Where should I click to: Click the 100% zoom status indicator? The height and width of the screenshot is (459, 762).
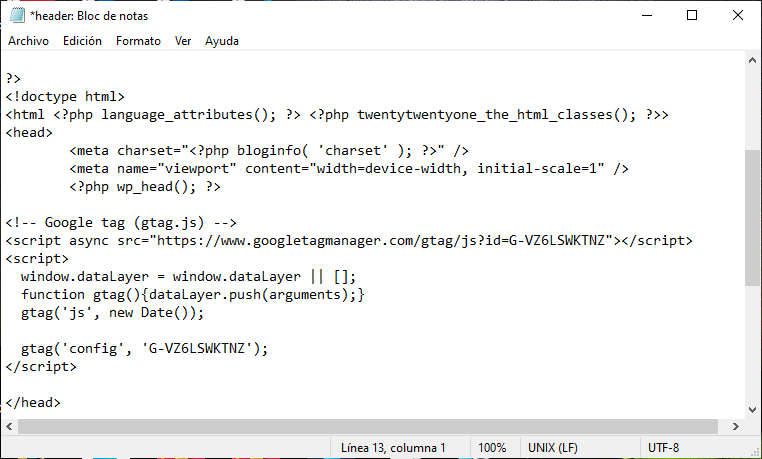click(491, 448)
